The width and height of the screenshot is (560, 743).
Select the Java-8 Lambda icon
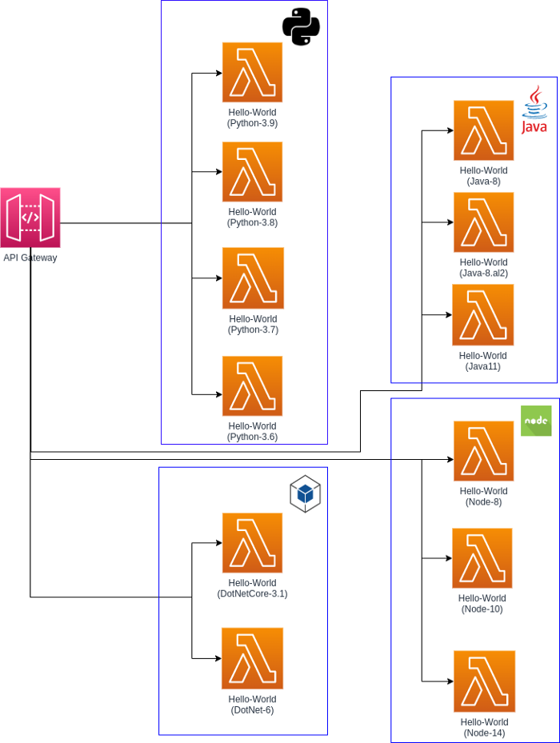point(484,130)
